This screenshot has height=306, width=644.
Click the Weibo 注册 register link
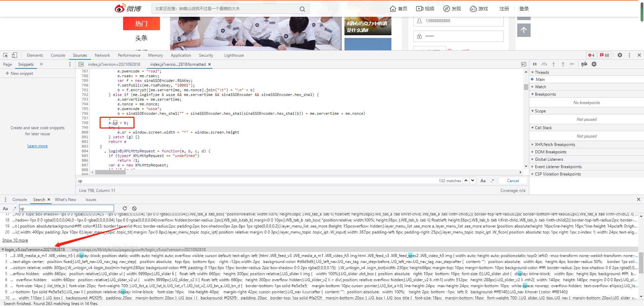tap(504, 9)
